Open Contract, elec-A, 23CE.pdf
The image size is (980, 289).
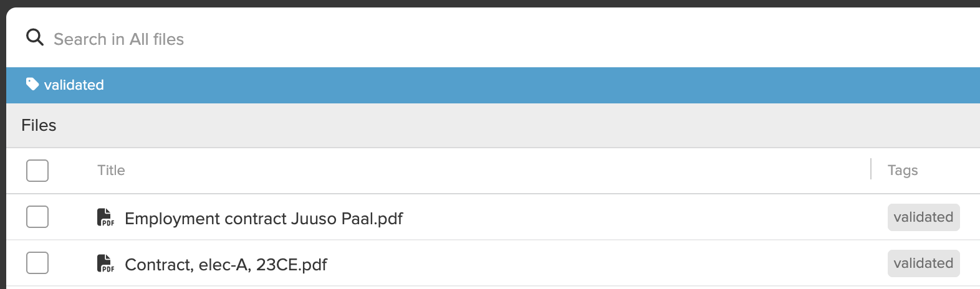(226, 265)
